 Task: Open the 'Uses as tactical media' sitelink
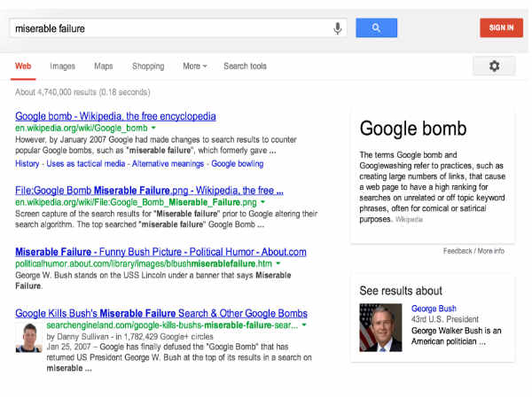click(87, 164)
